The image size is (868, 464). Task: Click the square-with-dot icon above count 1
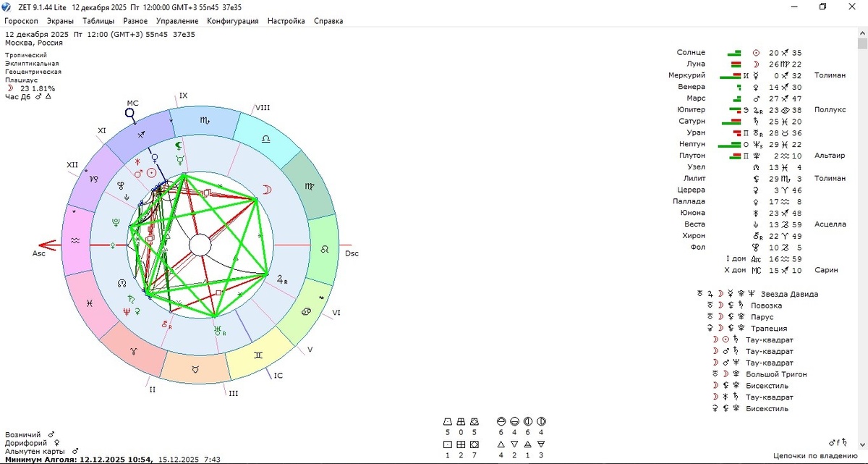(448, 444)
